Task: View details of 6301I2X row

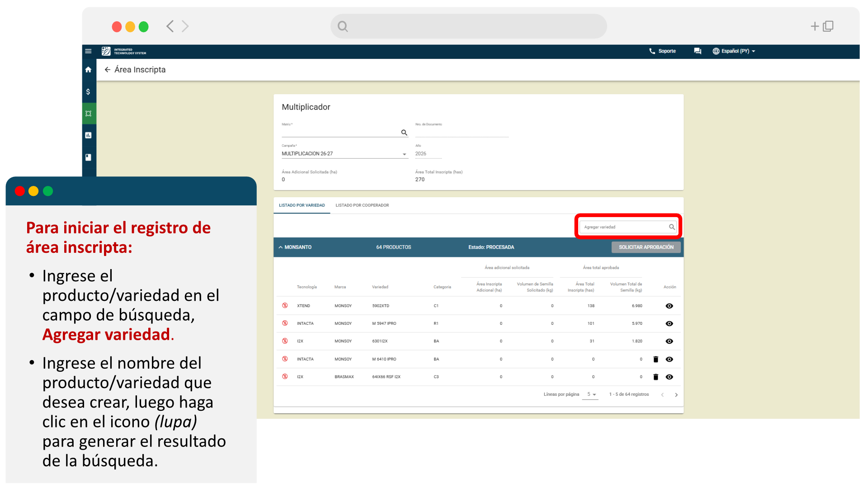Action: point(670,342)
